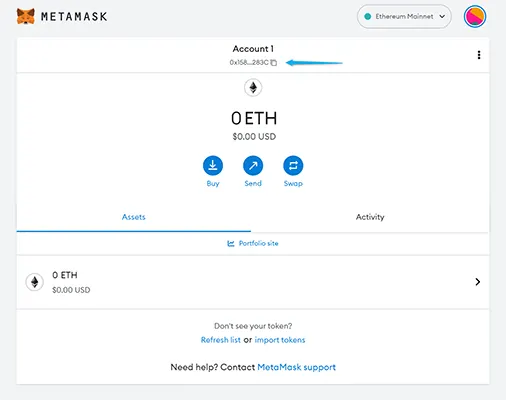Click the Ethereum logo above the balance
This screenshot has width=506, height=400.
tap(253, 88)
